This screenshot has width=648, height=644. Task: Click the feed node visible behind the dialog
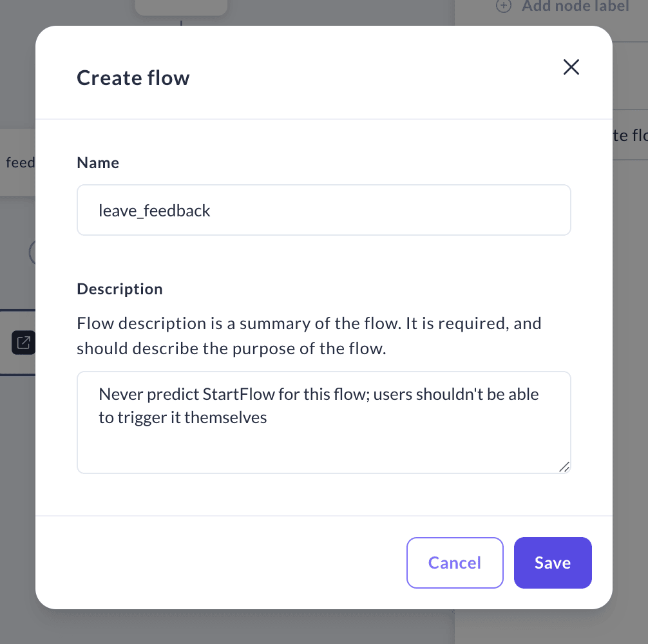(21, 162)
